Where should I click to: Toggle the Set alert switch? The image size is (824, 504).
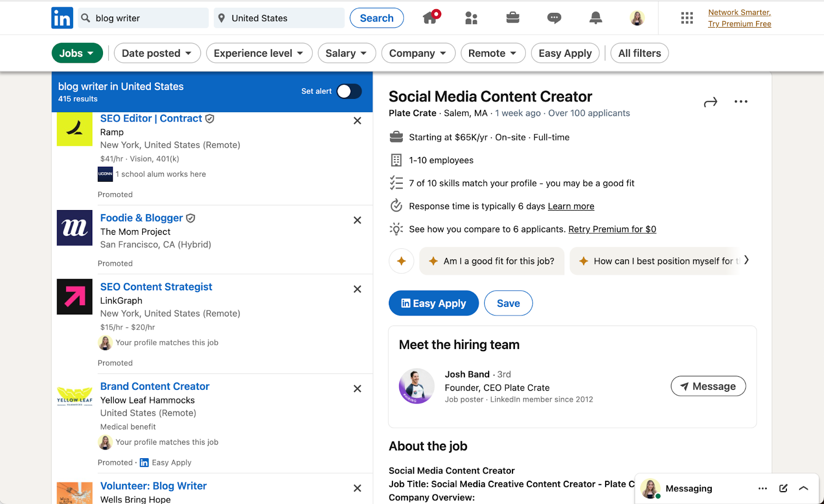349,91
